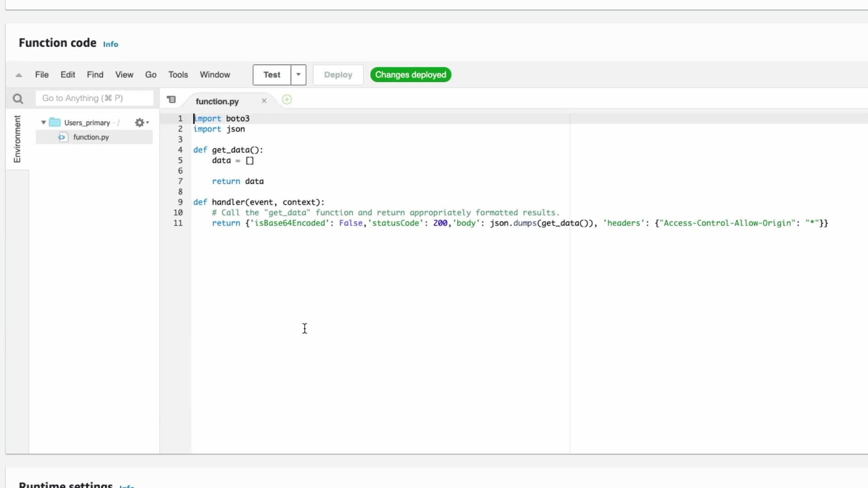The image size is (868, 488).
Task: Open the Window menu
Action: click(215, 75)
